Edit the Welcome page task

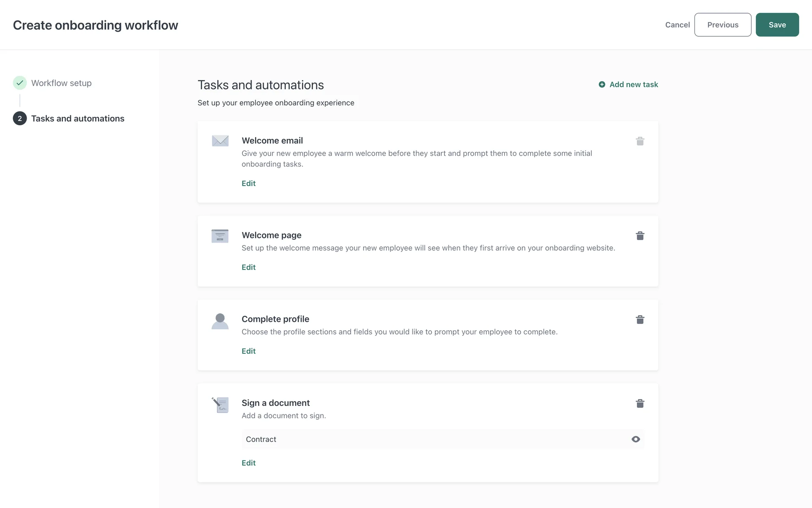tap(249, 267)
